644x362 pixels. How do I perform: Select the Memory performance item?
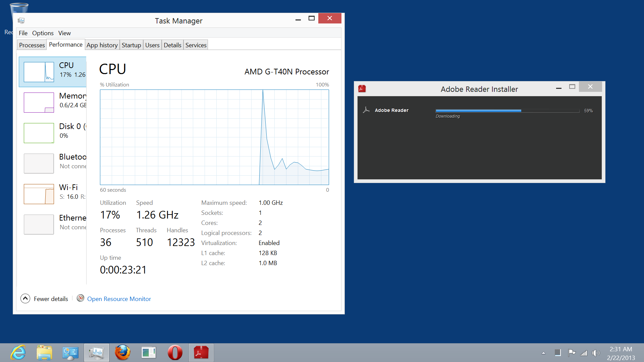click(53, 102)
